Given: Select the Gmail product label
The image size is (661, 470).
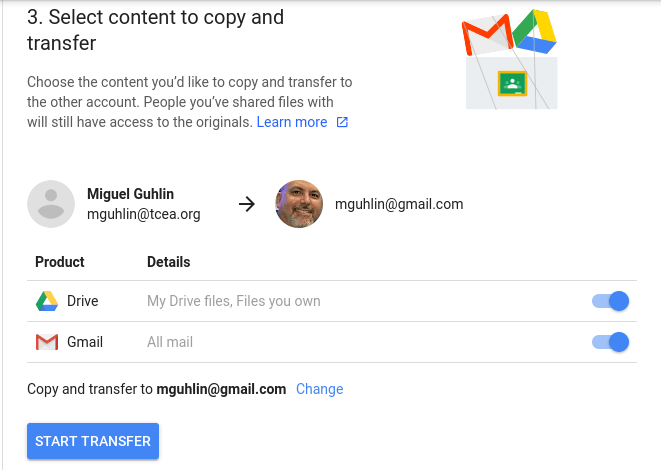Looking at the screenshot, I should click(85, 342).
